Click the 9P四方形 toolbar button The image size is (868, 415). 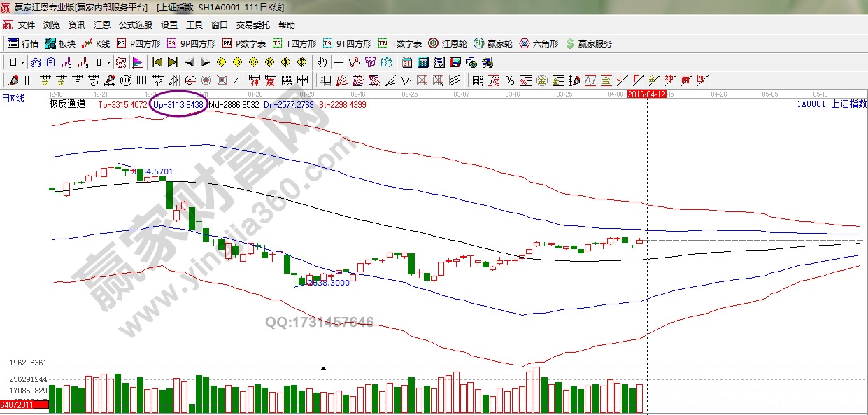[x=191, y=43]
